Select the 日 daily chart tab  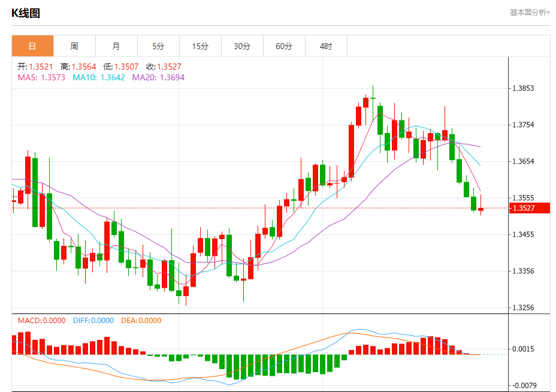click(32, 46)
